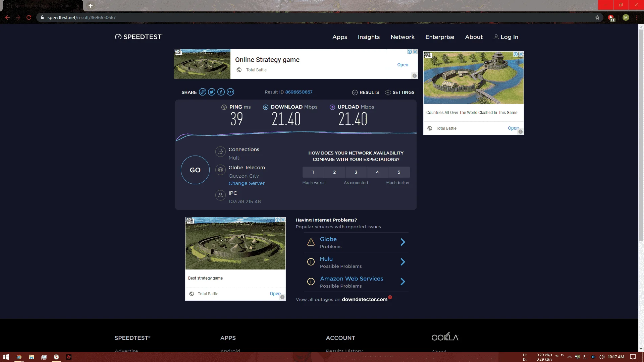Copy the result link with the share link icon
Screen dimensions: 644x362
coord(202,92)
